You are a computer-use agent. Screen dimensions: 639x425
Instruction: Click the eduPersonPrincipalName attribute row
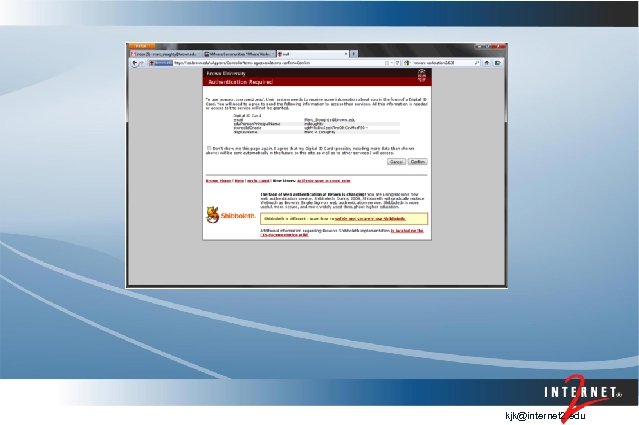pos(316,124)
